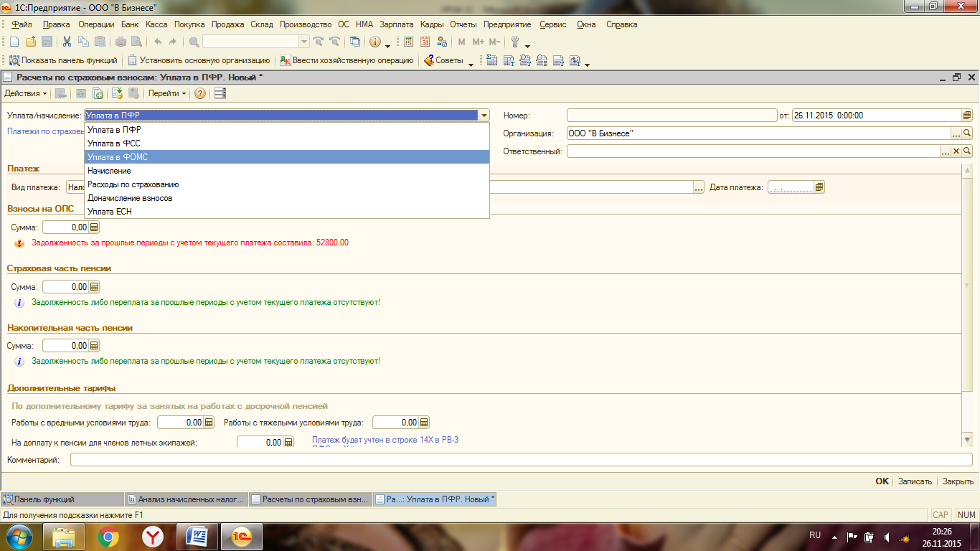Click the New document icon in main toolbar
This screenshot has height=551, width=980.
(x=14, y=42)
